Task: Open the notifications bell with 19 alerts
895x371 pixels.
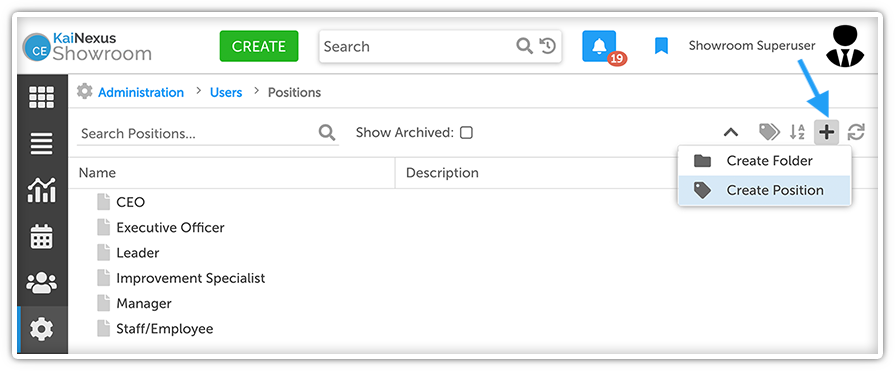Action: 599,46
